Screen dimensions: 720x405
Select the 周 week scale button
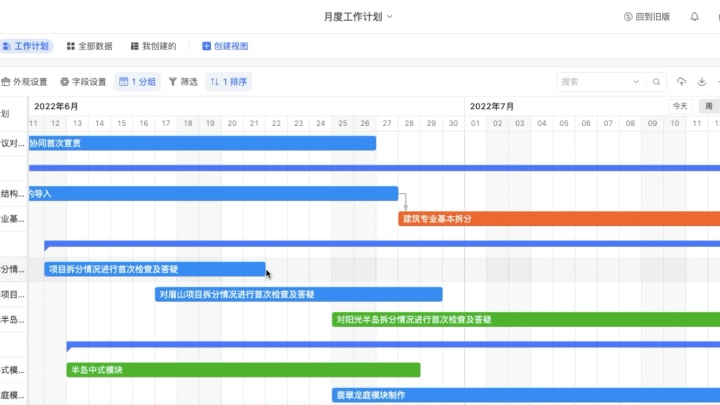709,106
